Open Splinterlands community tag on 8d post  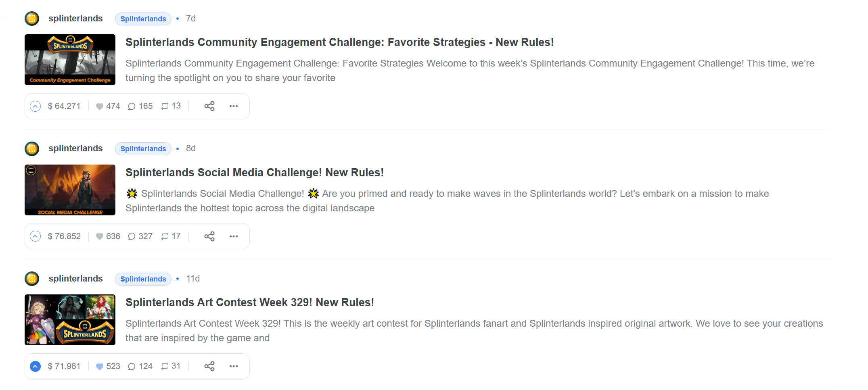pos(143,149)
